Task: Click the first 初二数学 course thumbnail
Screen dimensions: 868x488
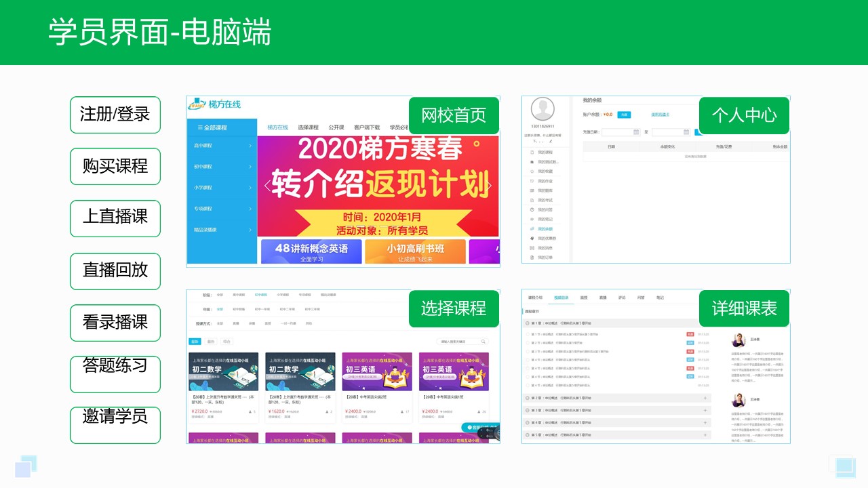Action: [x=223, y=371]
